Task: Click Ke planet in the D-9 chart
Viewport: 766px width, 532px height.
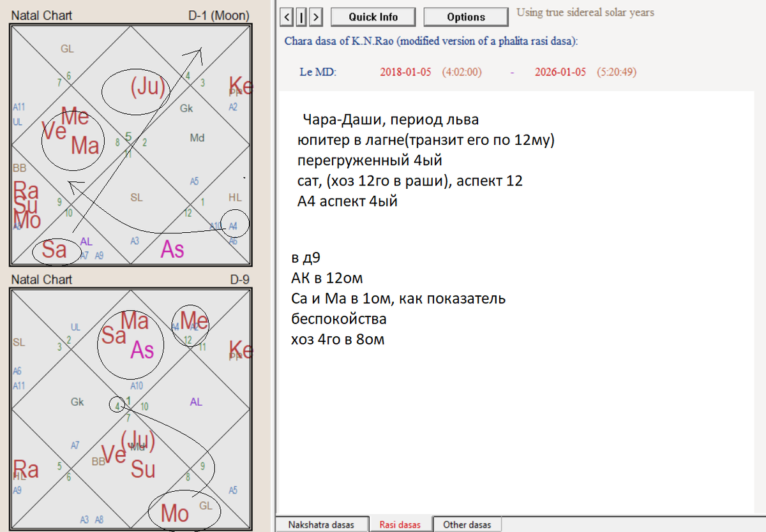Action: coord(241,350)
